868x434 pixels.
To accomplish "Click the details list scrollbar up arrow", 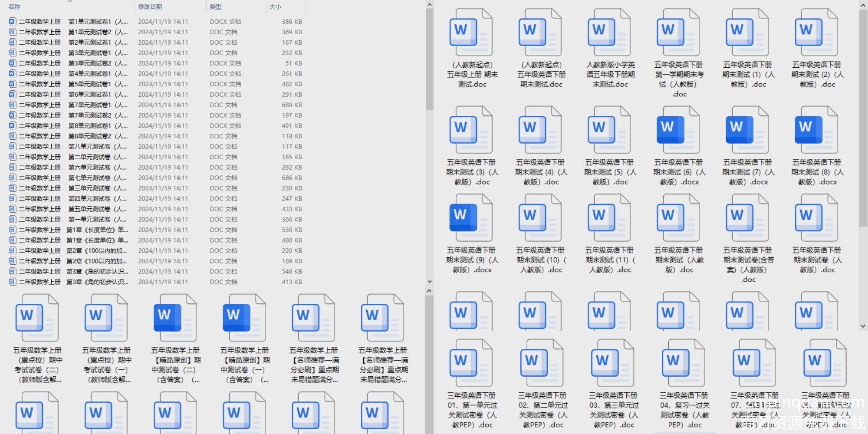I will [x=429, y=5].
